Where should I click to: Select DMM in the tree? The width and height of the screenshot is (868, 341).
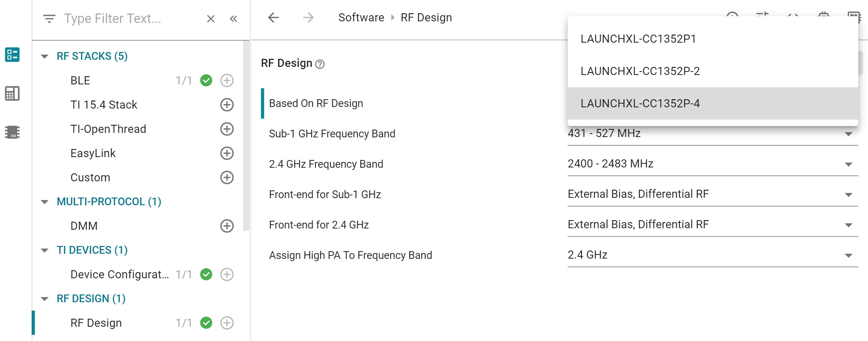click(x=84, y=226)
